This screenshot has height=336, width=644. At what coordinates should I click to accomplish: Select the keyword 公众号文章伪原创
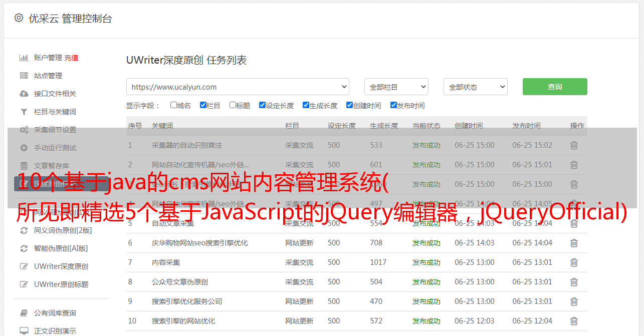tap(180, 282)
